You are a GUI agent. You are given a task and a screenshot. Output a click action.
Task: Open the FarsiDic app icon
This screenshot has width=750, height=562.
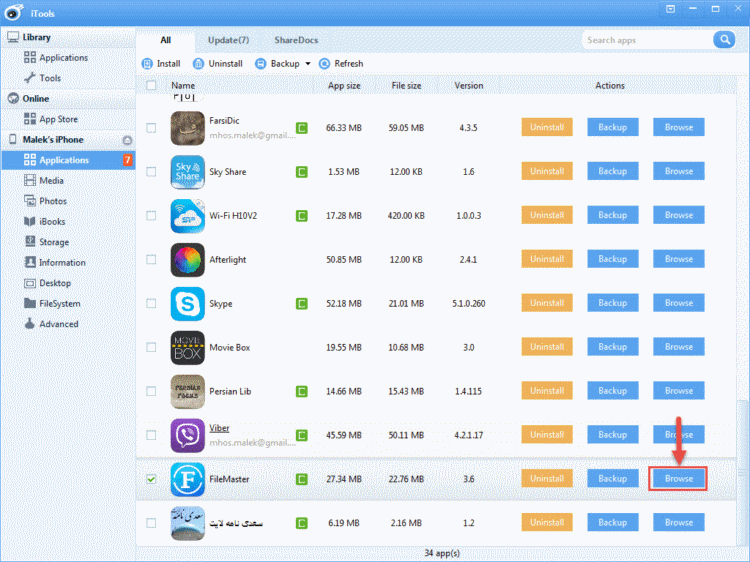(x=188, y=128)
